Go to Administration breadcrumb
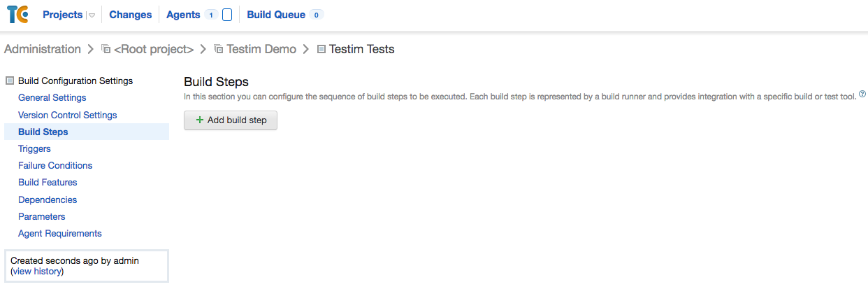Screen dimensions: 868x287 click(43, 49)
